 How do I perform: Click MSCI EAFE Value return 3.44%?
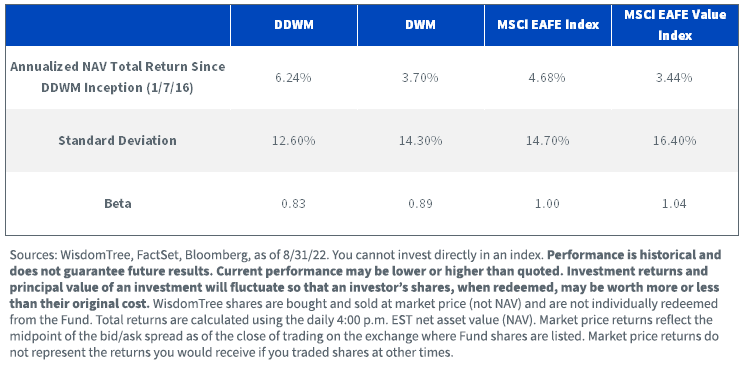point(675,78)
